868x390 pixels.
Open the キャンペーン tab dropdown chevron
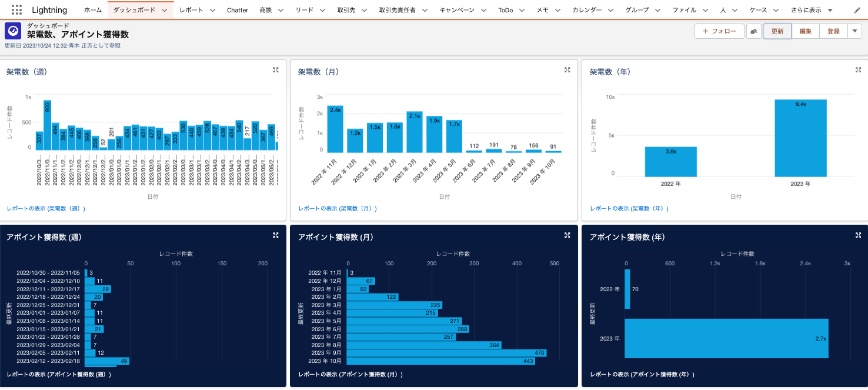[x=483, y=11]
